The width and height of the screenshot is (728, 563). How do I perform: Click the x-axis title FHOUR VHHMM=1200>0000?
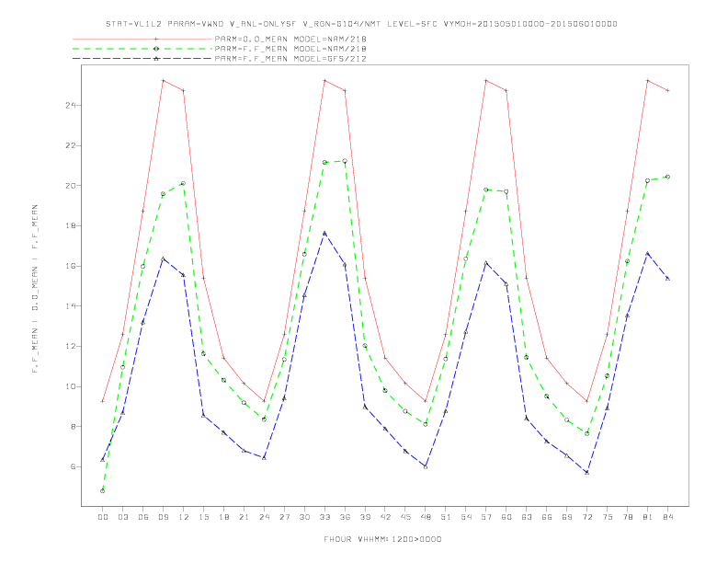382,539
